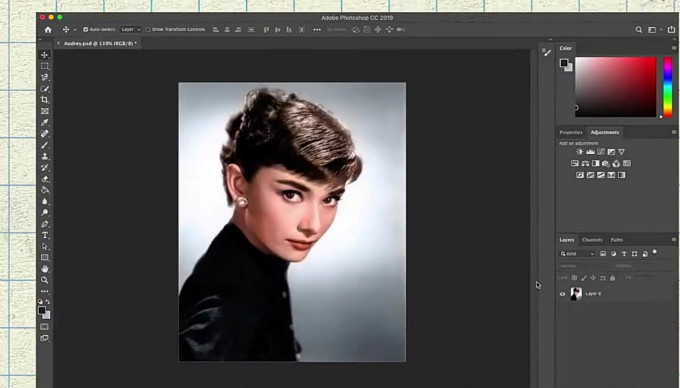Select the Path Selection tool

click(45, 247)
